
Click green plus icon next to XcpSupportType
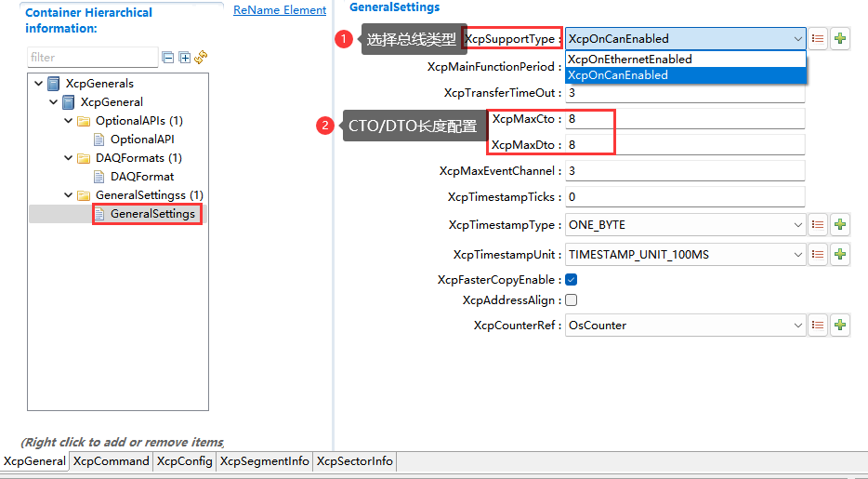tap(840, 38)
